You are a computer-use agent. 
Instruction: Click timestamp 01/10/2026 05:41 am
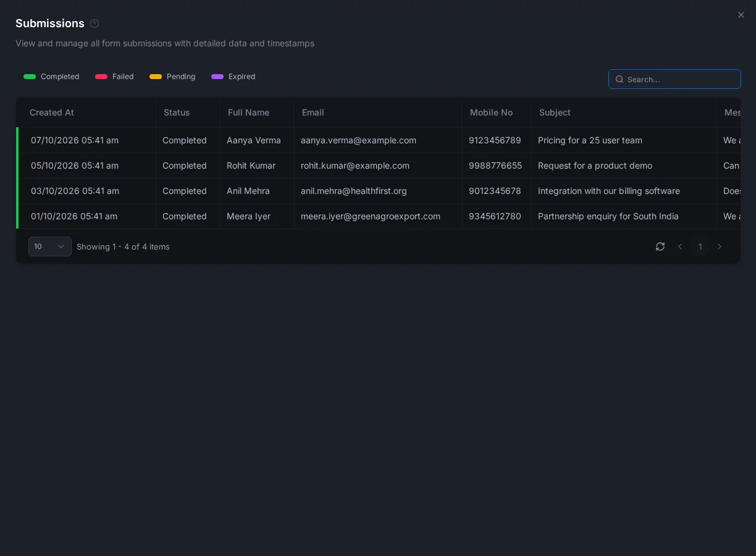point(74,216)
